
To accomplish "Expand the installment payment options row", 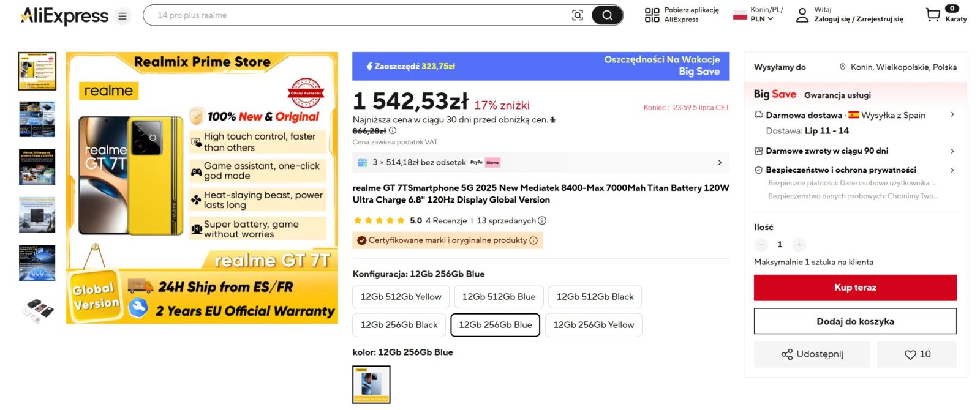I will point(719,163).
